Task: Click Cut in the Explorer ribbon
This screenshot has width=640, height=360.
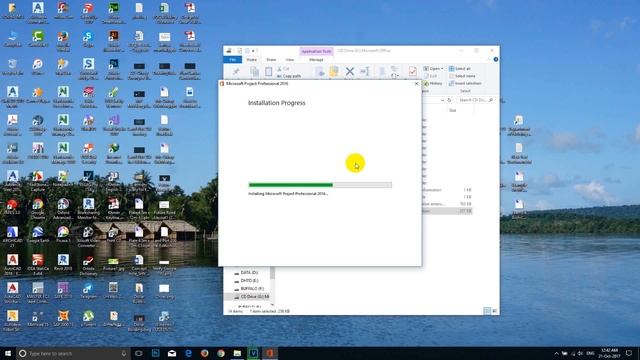Action: click(283, 69)
